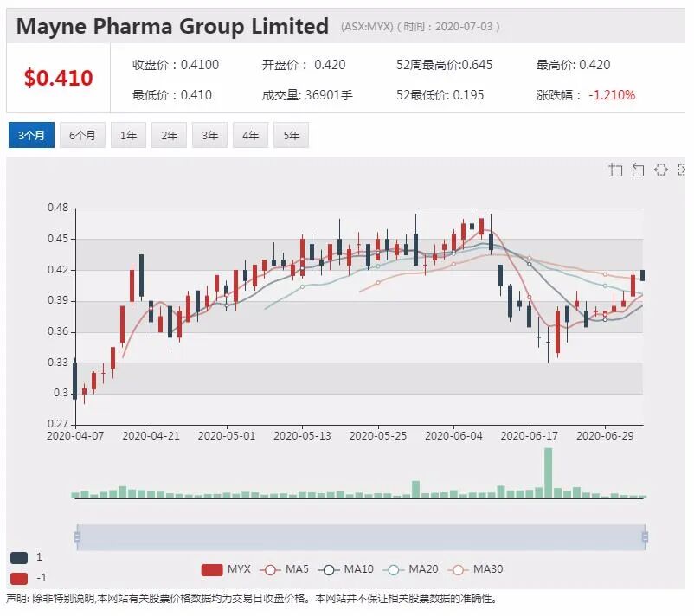Screen dimensions: 694x616
Task: Click the red $0.410 current price
Action: point(59,78)
